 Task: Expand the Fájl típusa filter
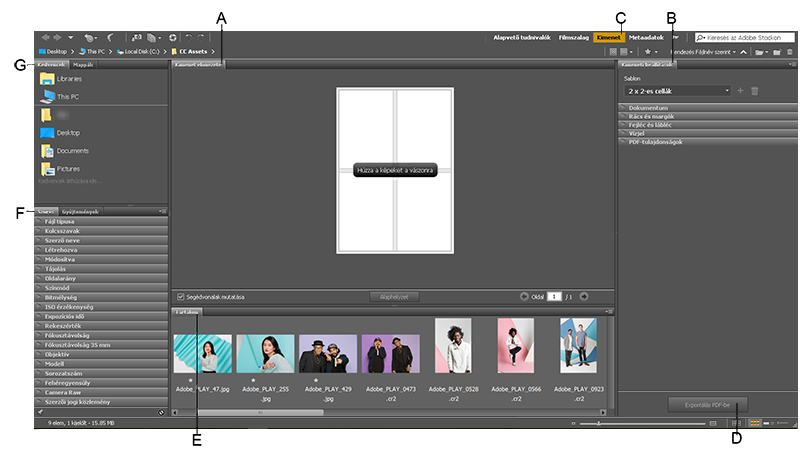coord(101,222)
